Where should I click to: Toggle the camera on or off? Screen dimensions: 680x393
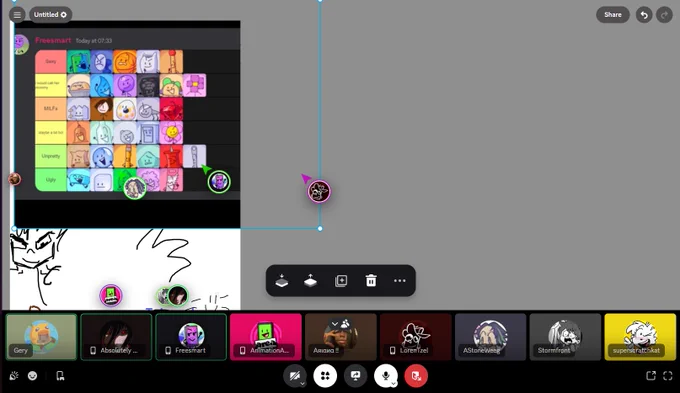pos(294,376)
